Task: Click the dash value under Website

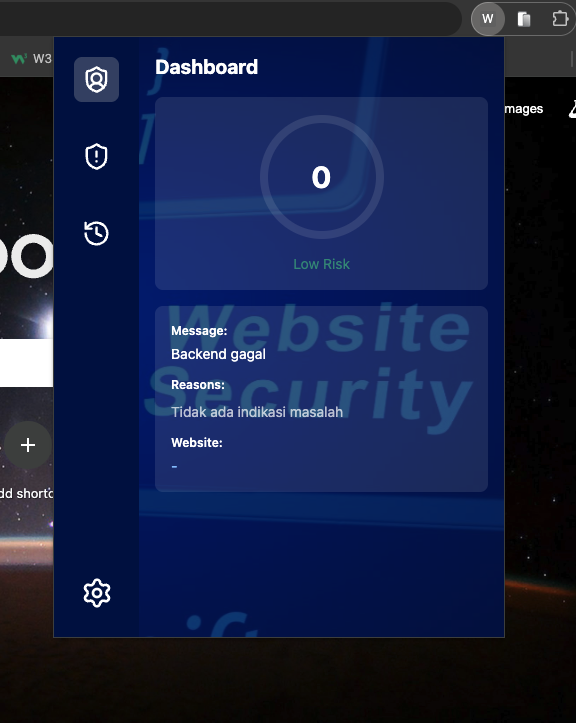Action: point(174,467)
